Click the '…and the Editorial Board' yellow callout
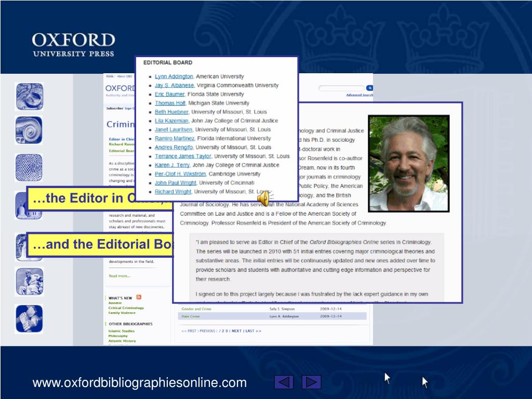Image resolution: width=532 pixels, height=399 pixels. click(x=100, y=244)
